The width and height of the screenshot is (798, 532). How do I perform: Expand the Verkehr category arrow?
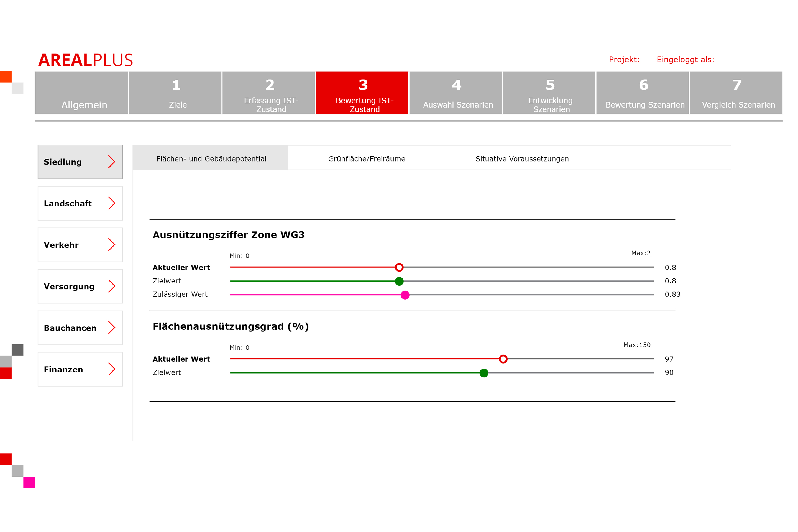pos(112,245)
